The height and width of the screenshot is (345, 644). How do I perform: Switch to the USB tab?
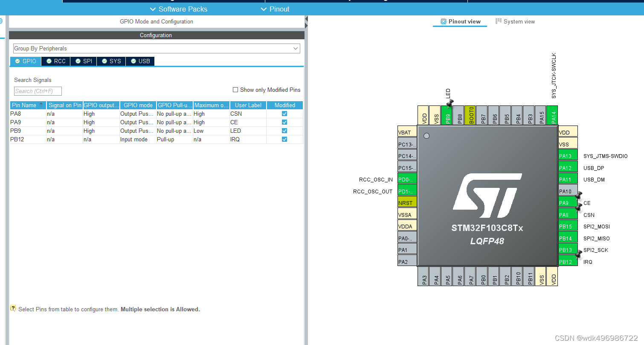[140, 61]
